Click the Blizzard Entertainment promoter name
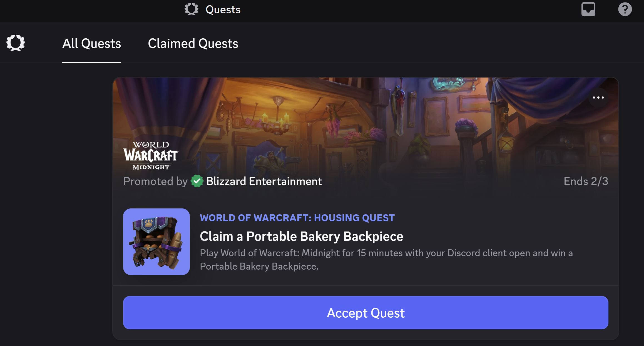The width and height of the screenshot is (644, 346). [264, 181]
